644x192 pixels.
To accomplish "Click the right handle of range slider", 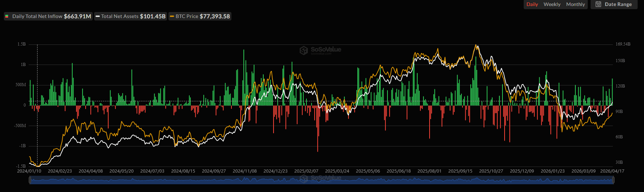I will click(x=613, y=180).
